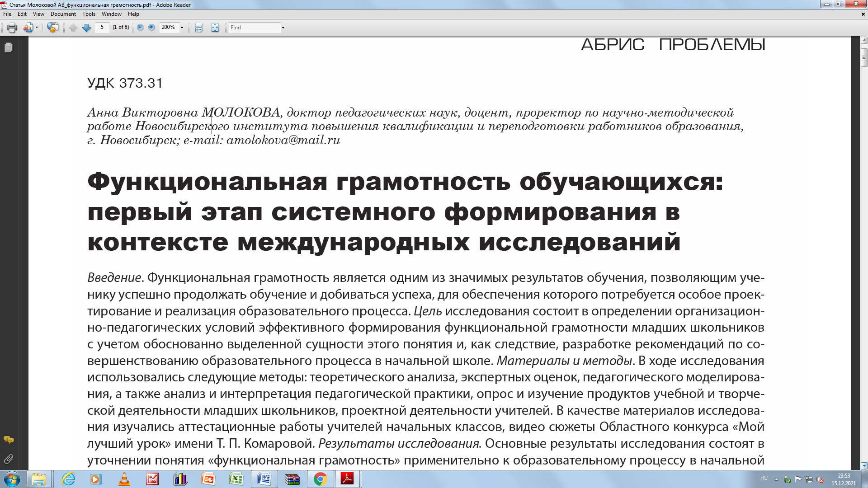Click the fit one full page icon
Screen dimensions: 868x488
pyautogui.click(x=215, y=28)
